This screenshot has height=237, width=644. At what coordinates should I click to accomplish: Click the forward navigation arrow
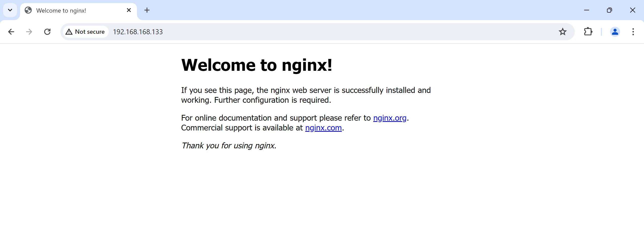(x=29, y=32)
